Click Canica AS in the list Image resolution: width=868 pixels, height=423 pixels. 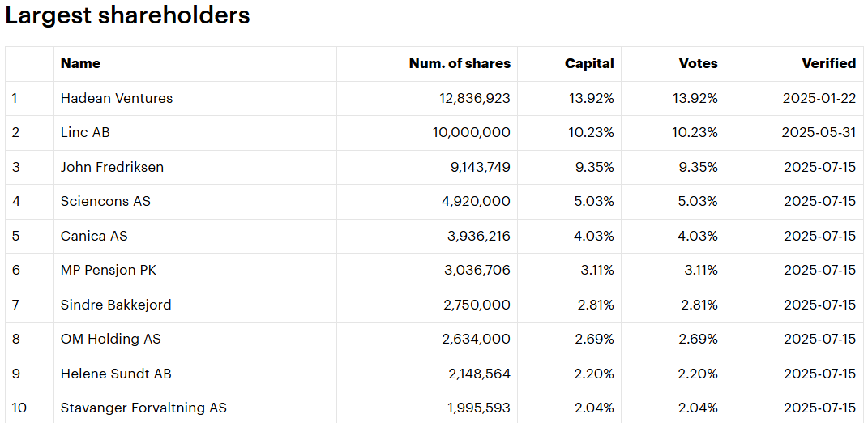94,236
